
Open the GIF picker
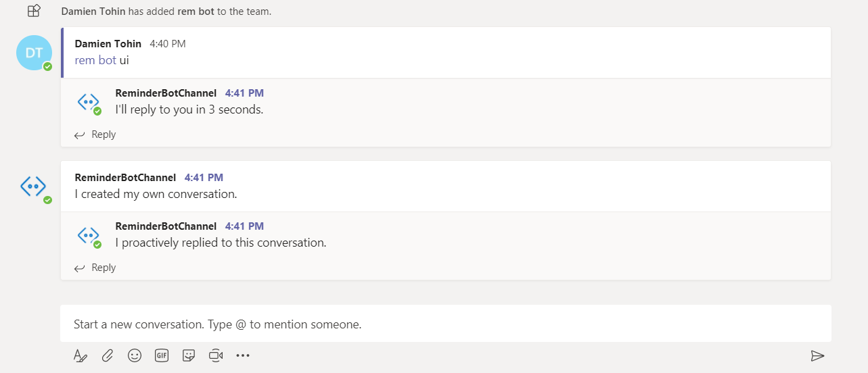tap(162, 355)
